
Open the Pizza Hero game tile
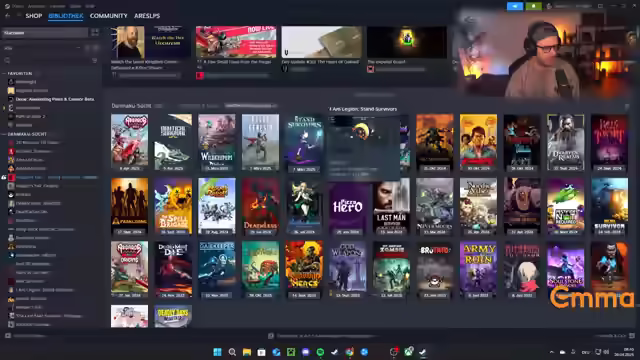click(x=347, y=206)
